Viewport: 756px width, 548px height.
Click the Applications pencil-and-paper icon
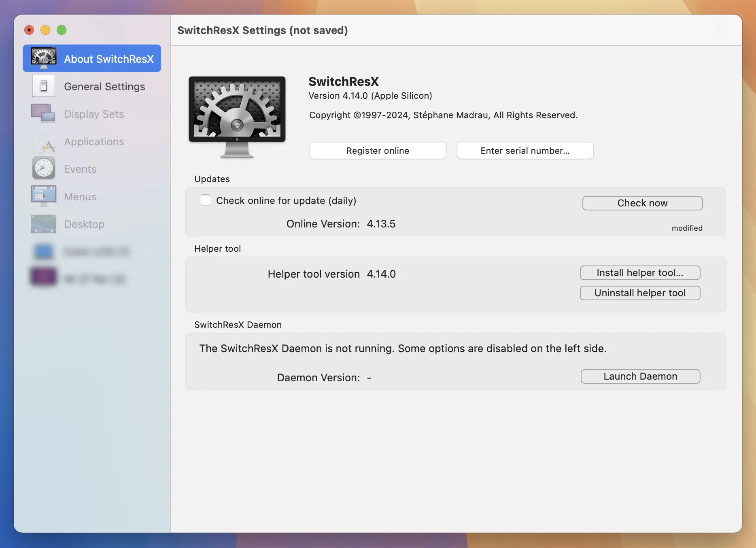[x=45, y=141]
